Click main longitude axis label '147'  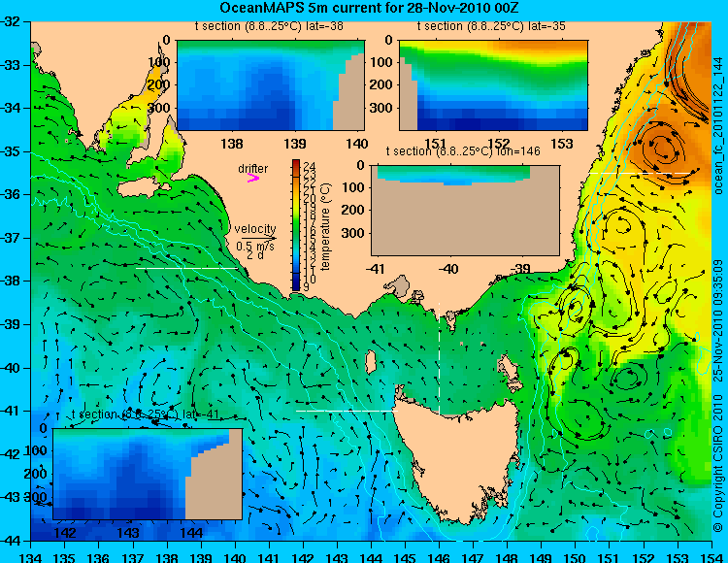coord(473,557)
